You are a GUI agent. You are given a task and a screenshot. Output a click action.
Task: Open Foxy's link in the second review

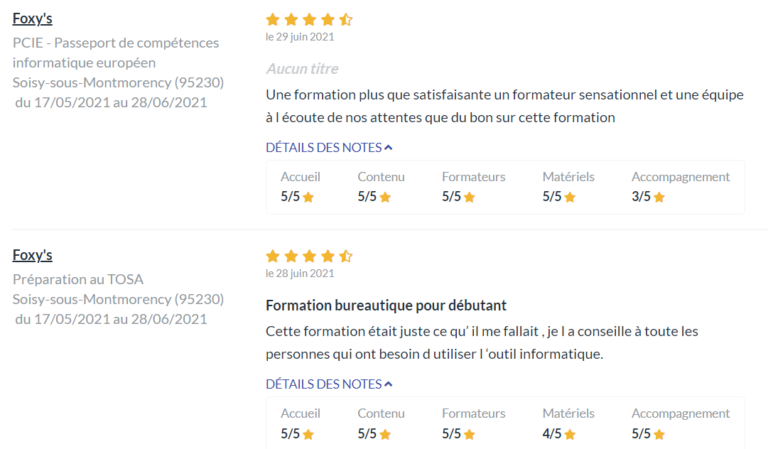32,255
